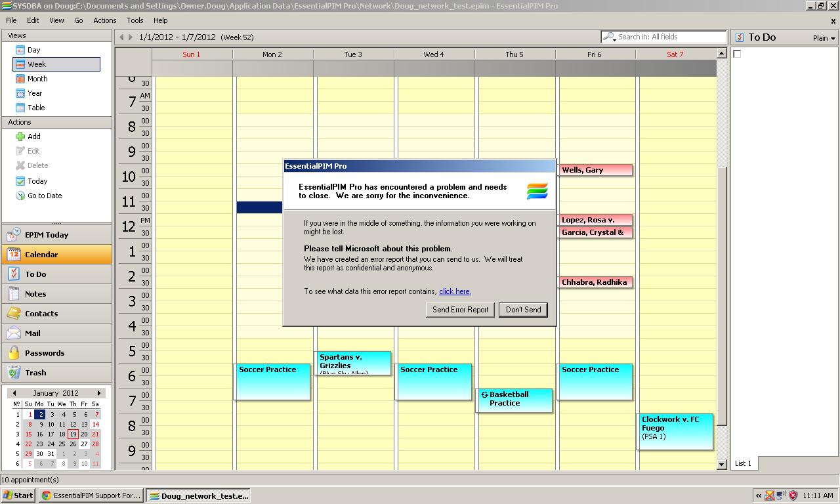Image resolution: width=840 pixels, height=504 pixels.
Task: Switch to Day view
Action: [33, 50]
